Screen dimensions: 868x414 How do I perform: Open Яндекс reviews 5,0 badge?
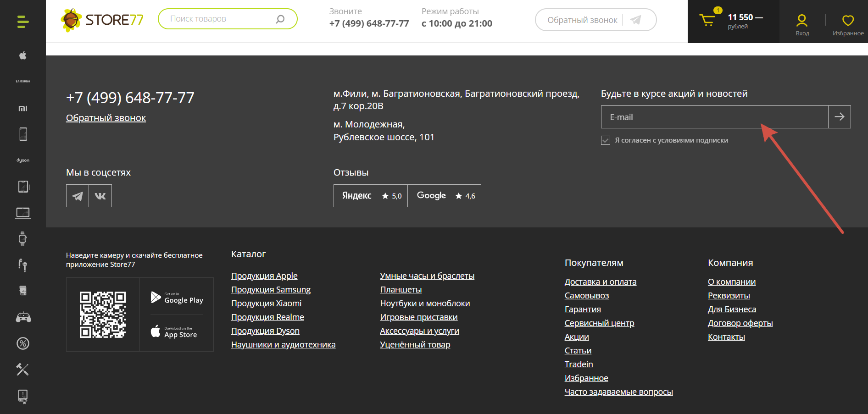click(x=371, y=196)
